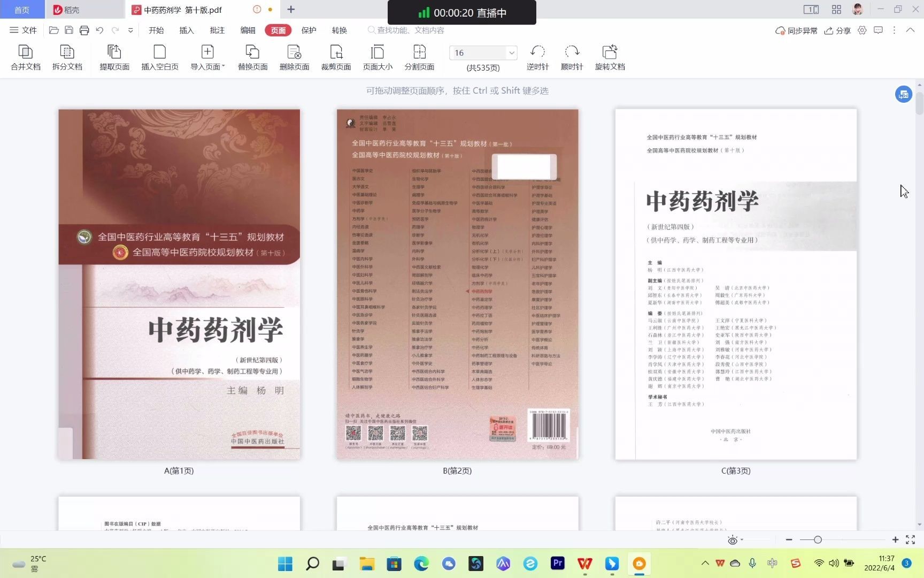Click zoom in plus button

(895, 540)
